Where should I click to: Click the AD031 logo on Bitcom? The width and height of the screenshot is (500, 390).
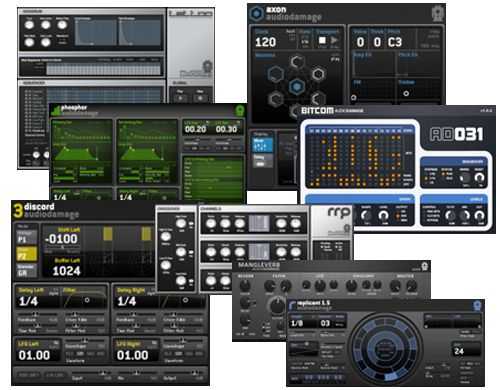pyautogui.click(x=457, y=134)
